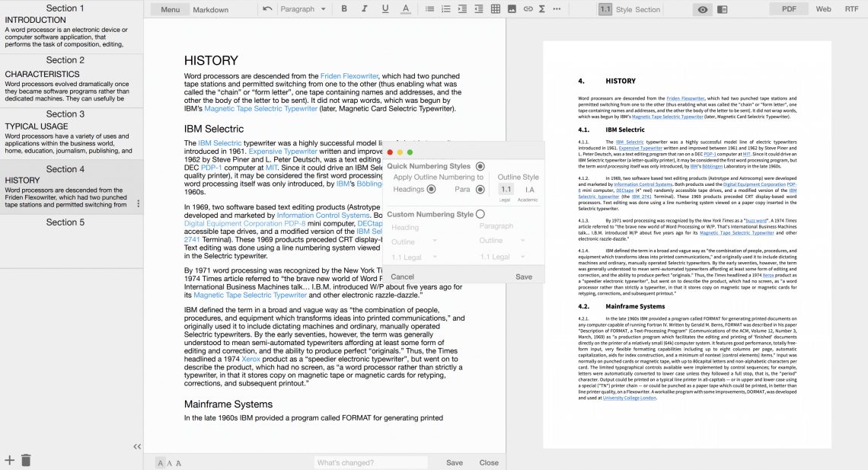Viewport: 868px width, 470px height.
Task: Insert a numbered list
Action: point(445,9)
